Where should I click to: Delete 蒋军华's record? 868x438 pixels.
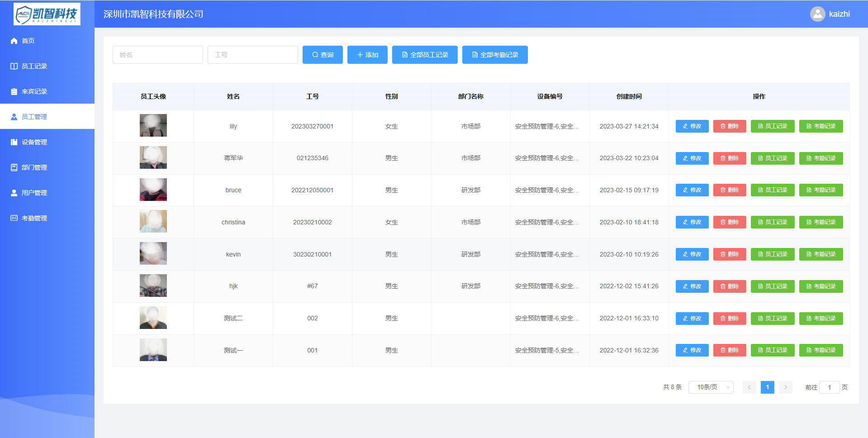click(x=730, y=158)
